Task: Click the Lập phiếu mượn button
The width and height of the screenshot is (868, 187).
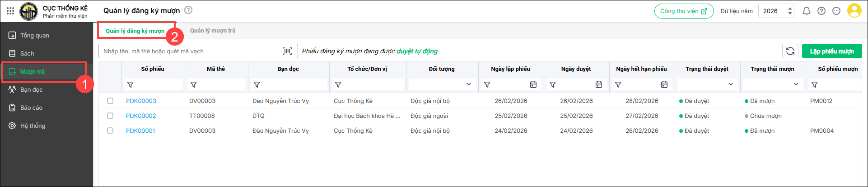Action: click(x=832, y=51)
